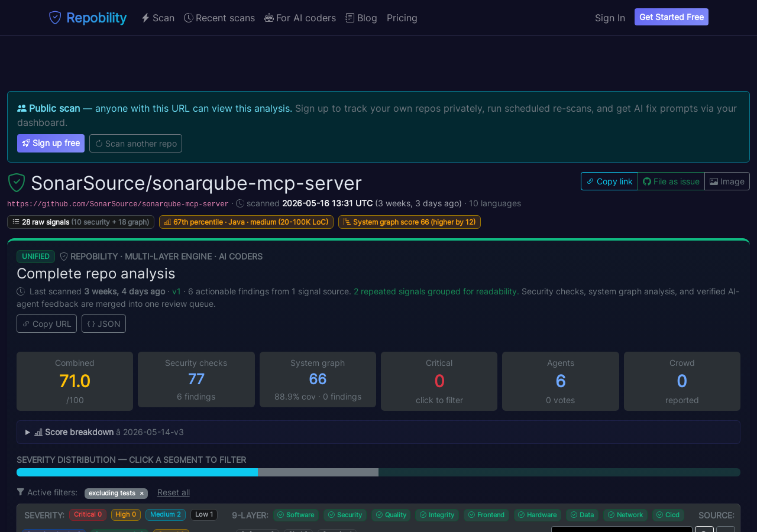Click Get Started Free button
Screen dimensions: 757x532
coord(671,17)
